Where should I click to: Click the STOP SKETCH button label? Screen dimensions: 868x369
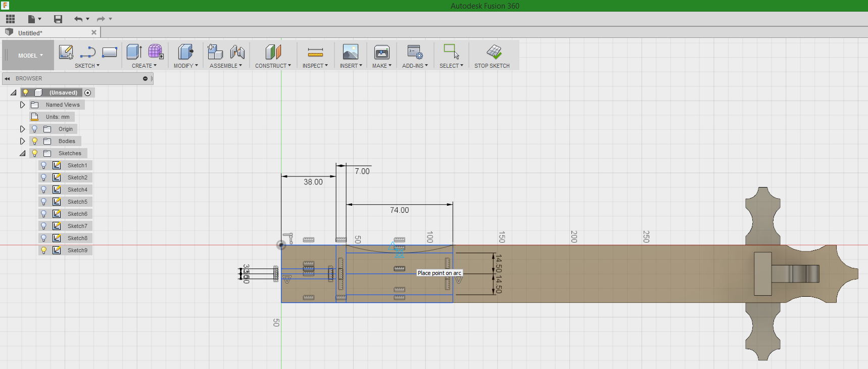pyautogui.click(x=492, y=66)
